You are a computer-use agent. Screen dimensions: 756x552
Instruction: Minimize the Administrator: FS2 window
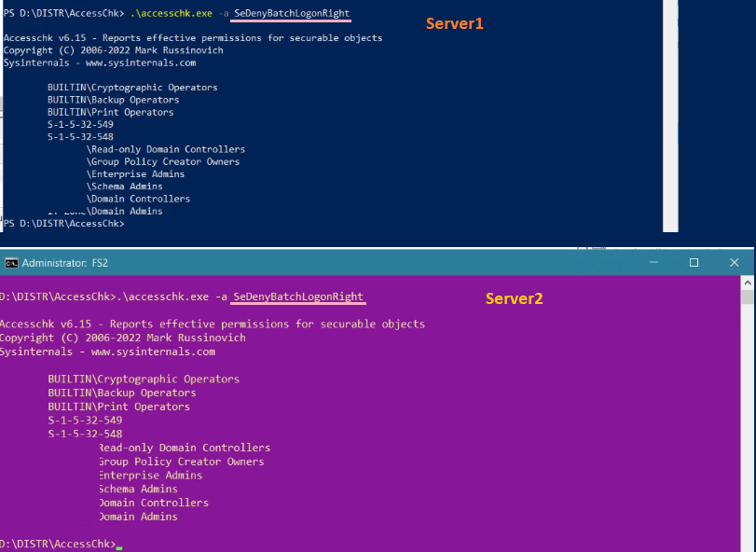click(x=653, y=262)
